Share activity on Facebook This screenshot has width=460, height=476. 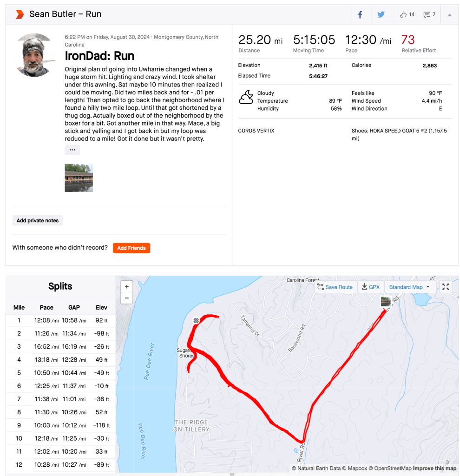(x=360, y=14)
